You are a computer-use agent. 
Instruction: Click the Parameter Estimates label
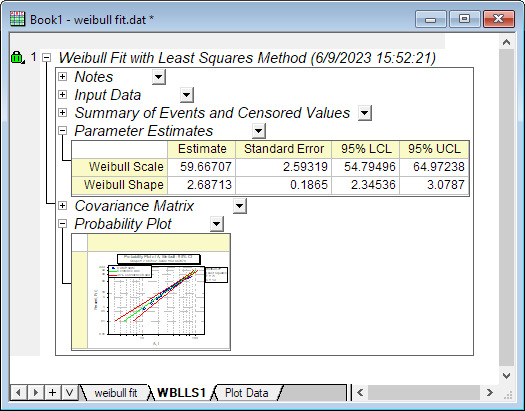[x=144, y=131]
